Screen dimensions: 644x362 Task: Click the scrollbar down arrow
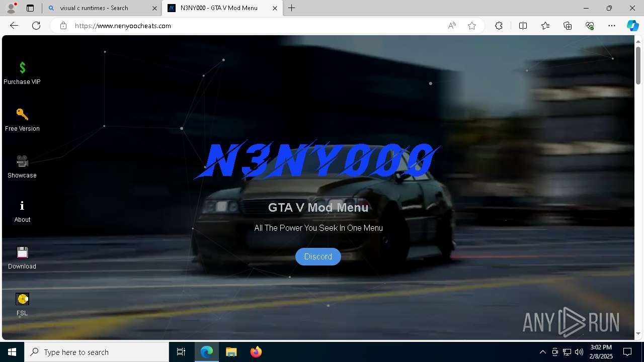(638, 334)
